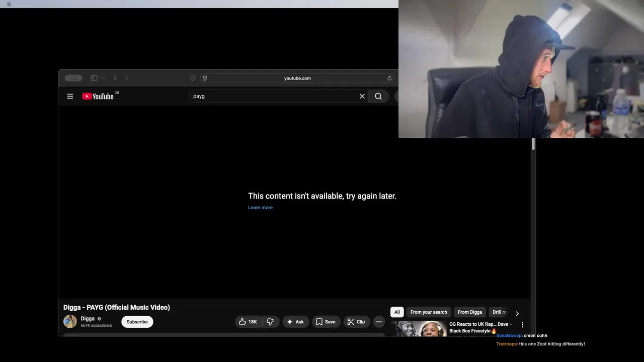The width and height of the screenshot is (644, 362).
Task: Select the All filter chip
Action: (397, 312)
